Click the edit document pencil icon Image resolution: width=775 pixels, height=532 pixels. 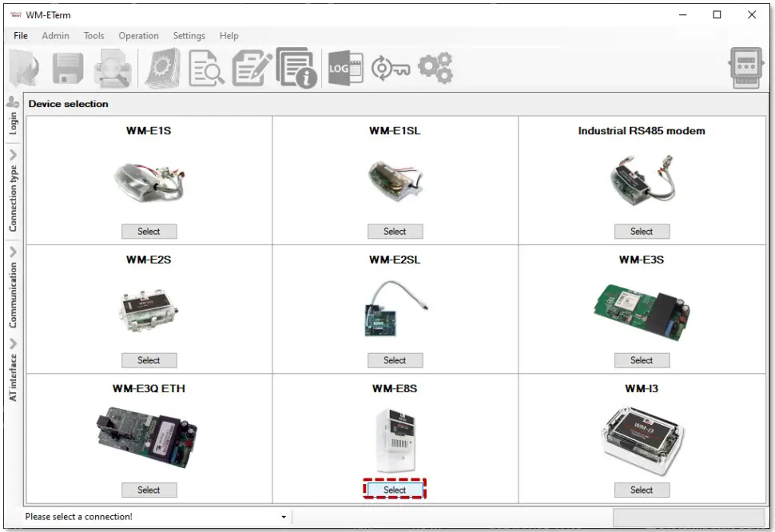(x=251, y=68)
